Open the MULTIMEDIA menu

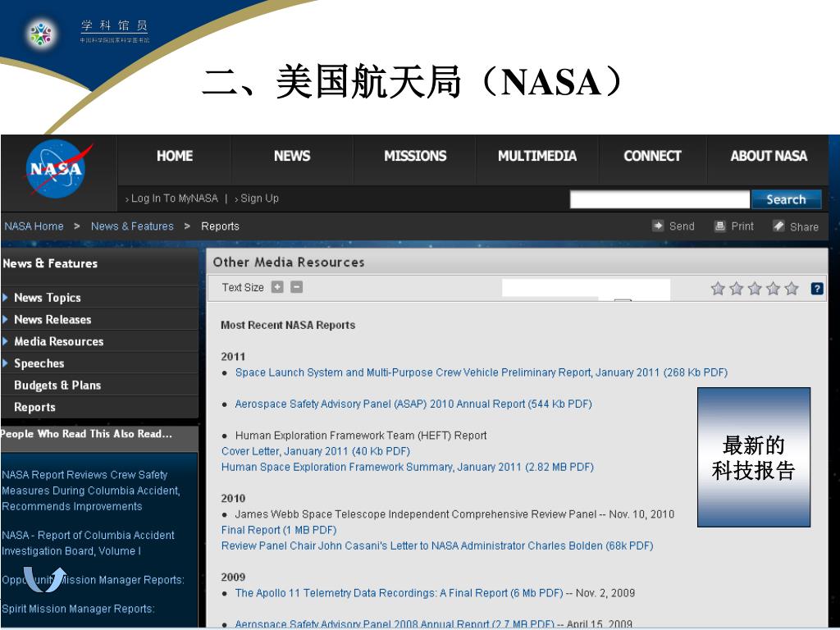[x=537, y=156]
